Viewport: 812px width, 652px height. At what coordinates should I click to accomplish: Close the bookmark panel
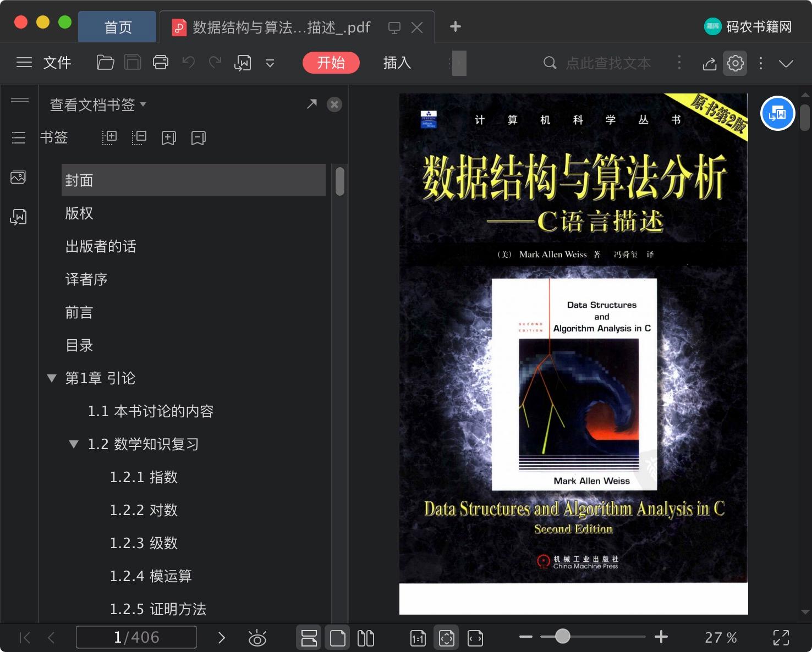[x=334, y=104]
